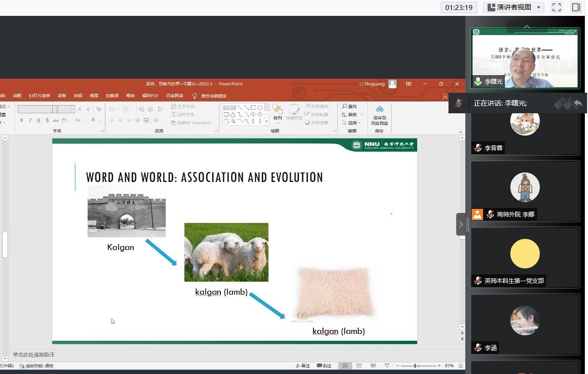Screen dimensions: 588x374
Task: Switch to slide sorter view icon
Action: point(359,366)
